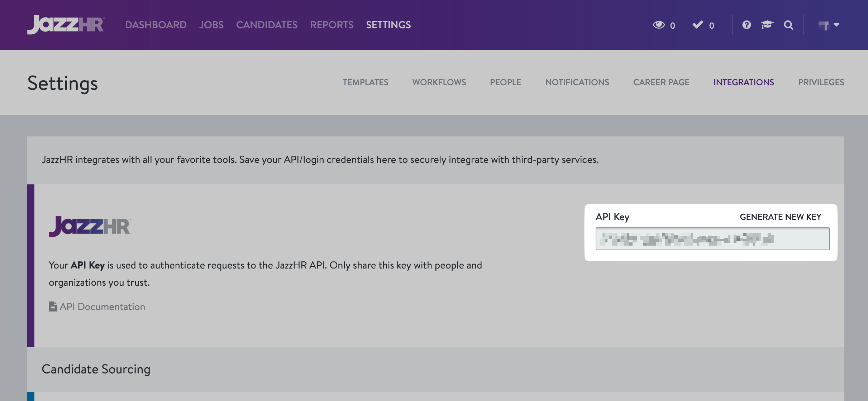Open the API Documentation link
The height and width of the screenshot is (401, 868).
(x=102, y=307)
